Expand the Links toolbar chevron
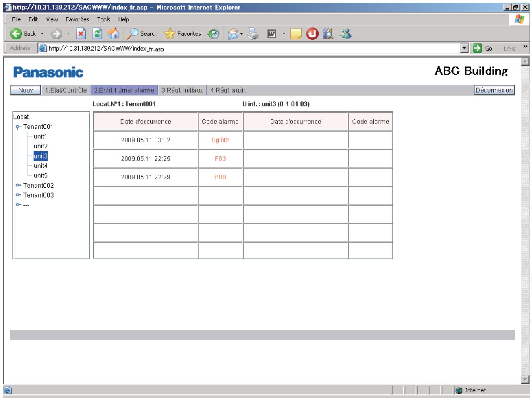The image size is (532, 398). tap(525, 47)
